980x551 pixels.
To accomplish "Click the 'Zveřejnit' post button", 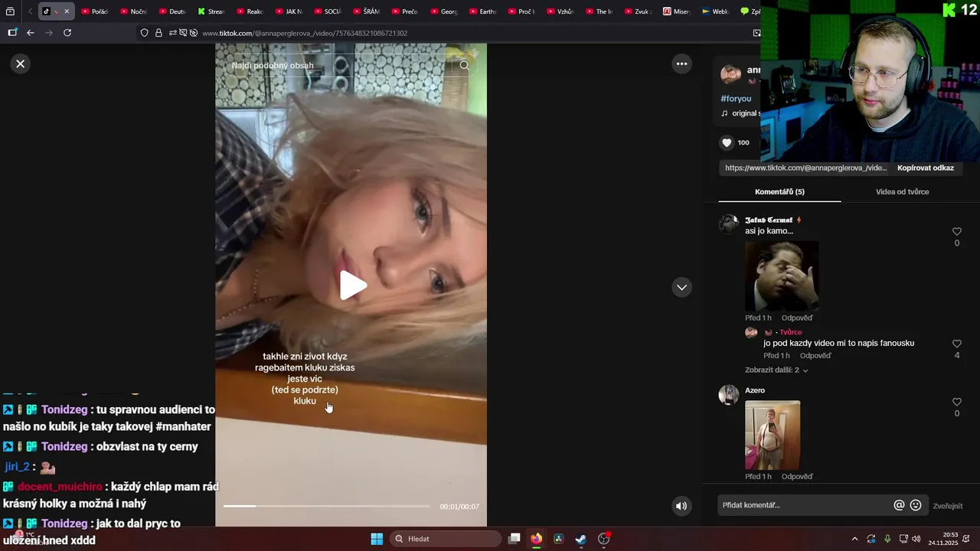I will [947, 506].
